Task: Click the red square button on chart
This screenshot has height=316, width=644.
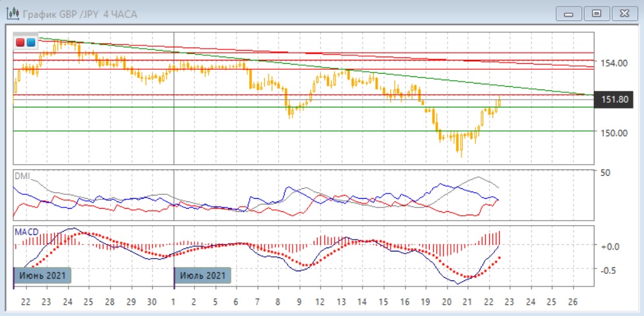Action: point(20,43)
